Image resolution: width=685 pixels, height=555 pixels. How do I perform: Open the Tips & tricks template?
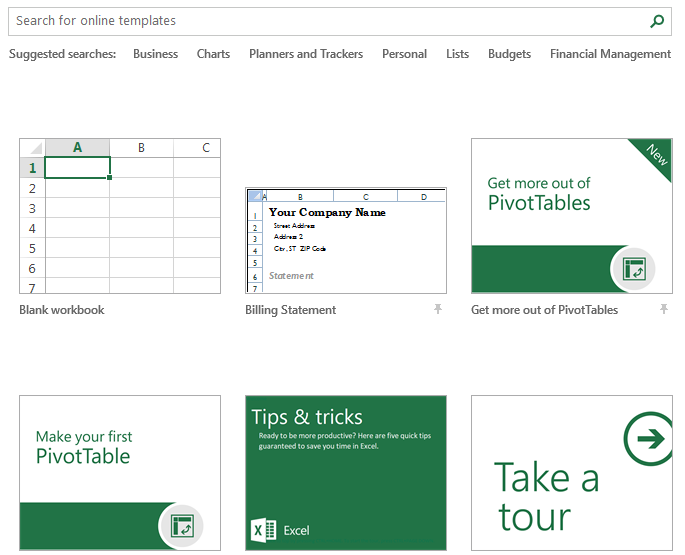(346, 472)
